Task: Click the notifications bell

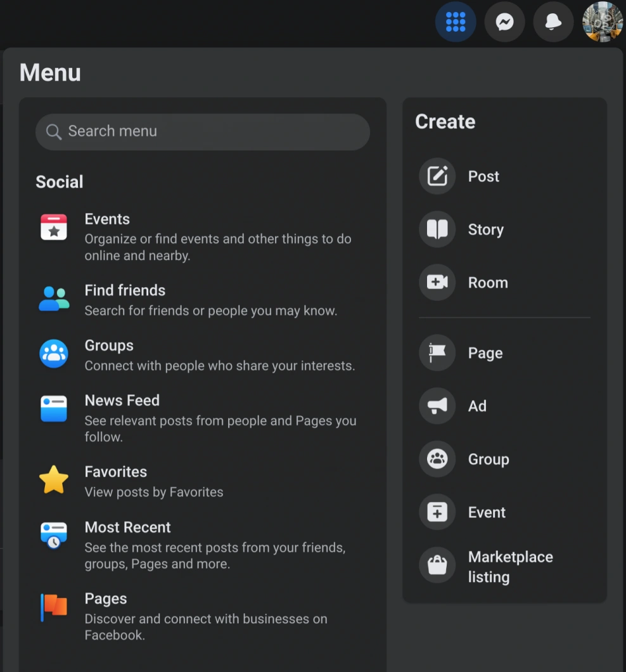Action: 553,22
